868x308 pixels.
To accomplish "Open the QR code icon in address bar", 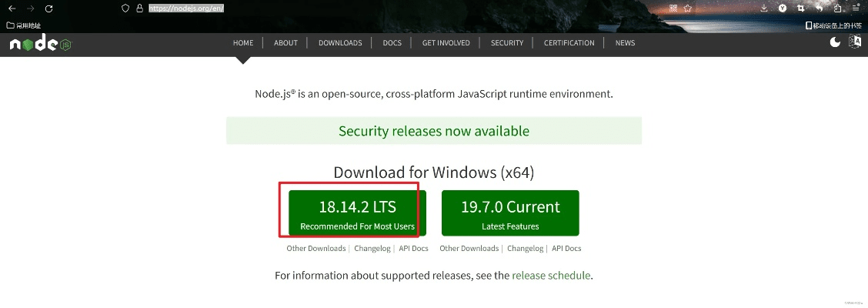I will pos(673,8).
